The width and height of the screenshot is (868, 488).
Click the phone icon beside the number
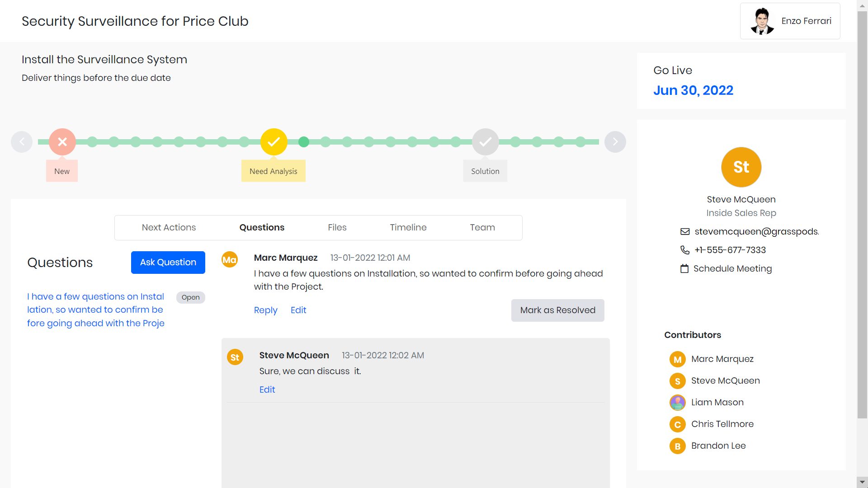click(x=685, y=250)
